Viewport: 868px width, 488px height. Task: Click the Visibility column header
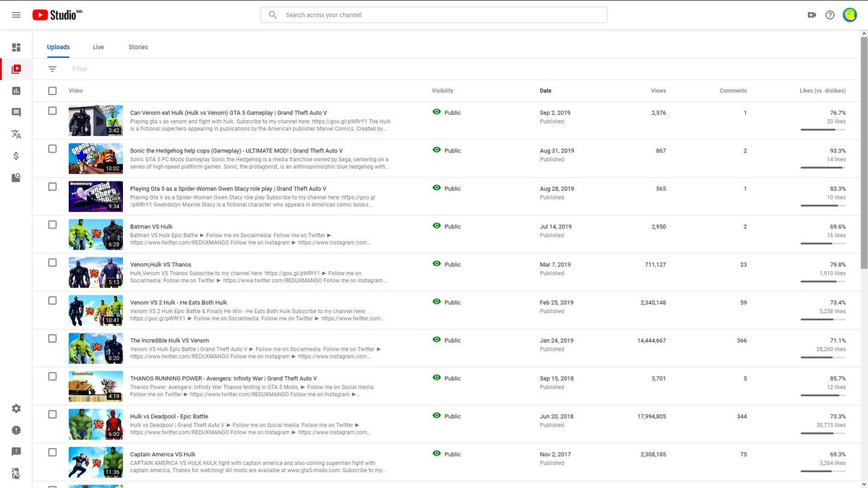(443, 91)
